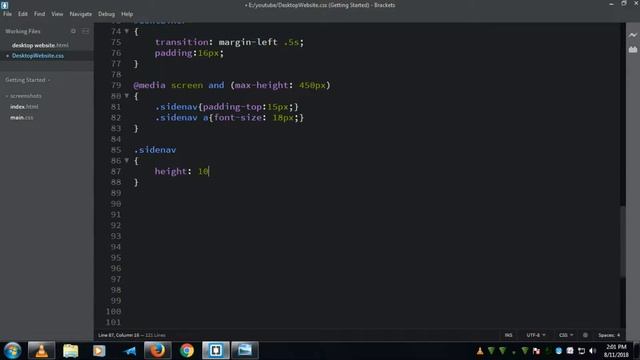This screenshot has width=640, height=360.
Task: Click linting status circle in status bar
Action: pyautogui.click(x=585, y=335)
